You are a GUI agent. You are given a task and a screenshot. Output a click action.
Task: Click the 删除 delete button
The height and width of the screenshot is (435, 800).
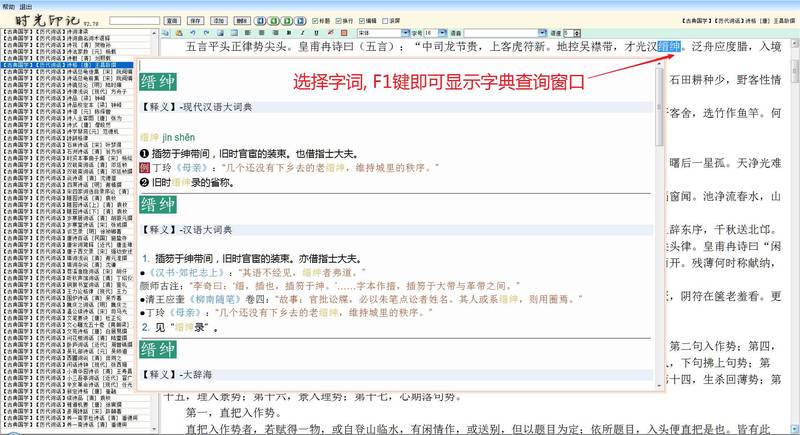[x=242, y=21]
